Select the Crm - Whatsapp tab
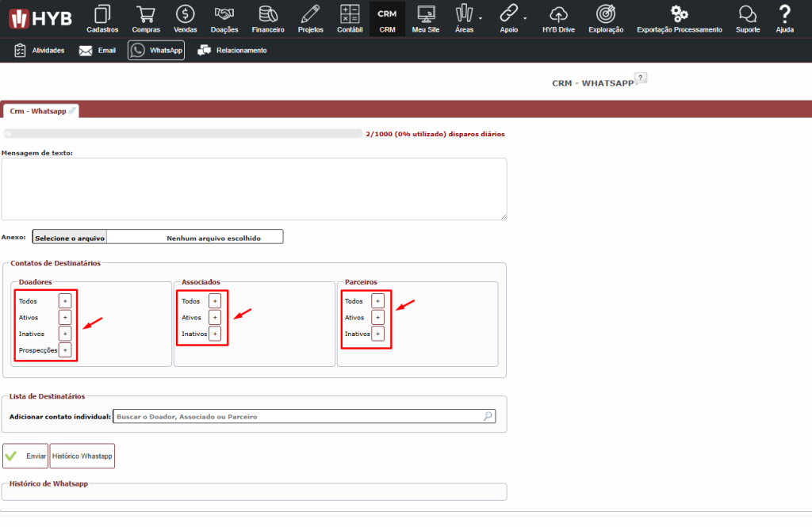The image size is (812, 527). (x=39, y=112)
